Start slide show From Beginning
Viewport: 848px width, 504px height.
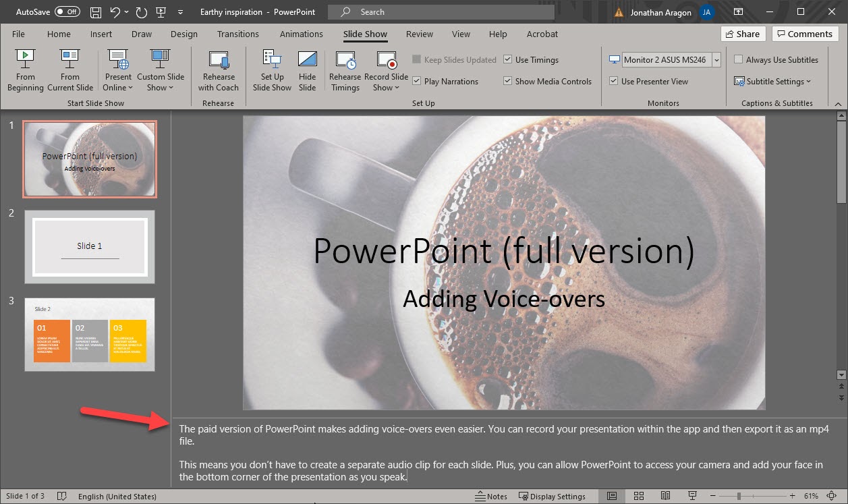tap(26, 71)
